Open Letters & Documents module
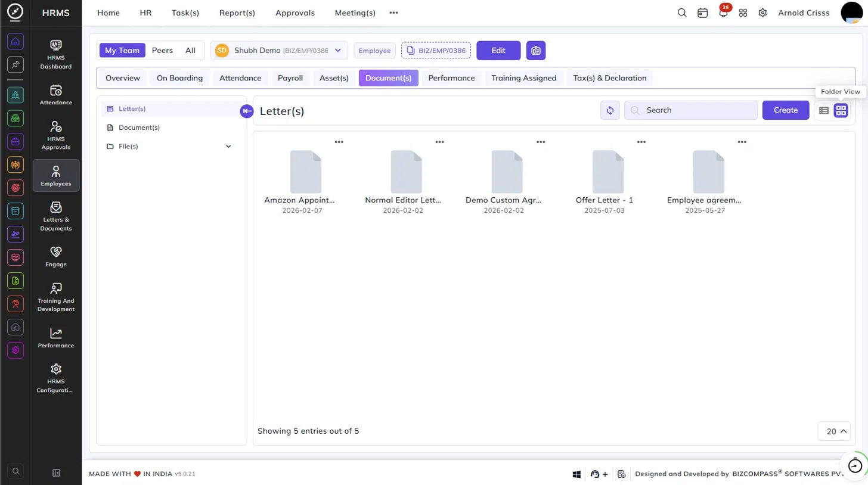The height and width of the screenshot is (485, 868). (56, 216)
